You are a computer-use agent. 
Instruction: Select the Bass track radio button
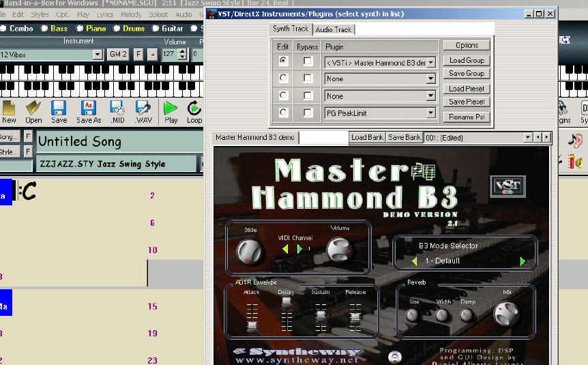(x=44, y=28)
